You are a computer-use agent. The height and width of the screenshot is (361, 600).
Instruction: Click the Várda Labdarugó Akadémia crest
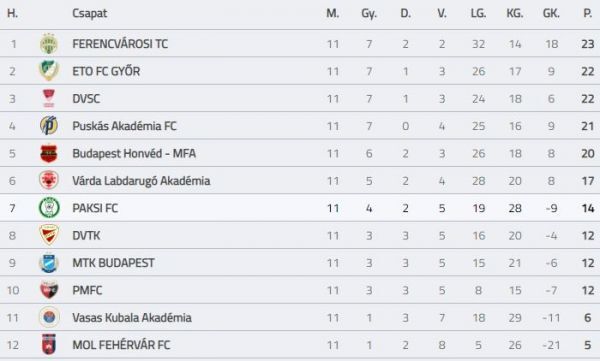click(x=49, y=180)
